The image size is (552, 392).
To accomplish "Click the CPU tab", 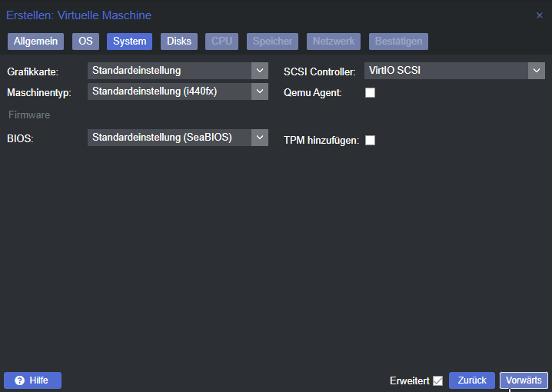I will click(221, 42).
